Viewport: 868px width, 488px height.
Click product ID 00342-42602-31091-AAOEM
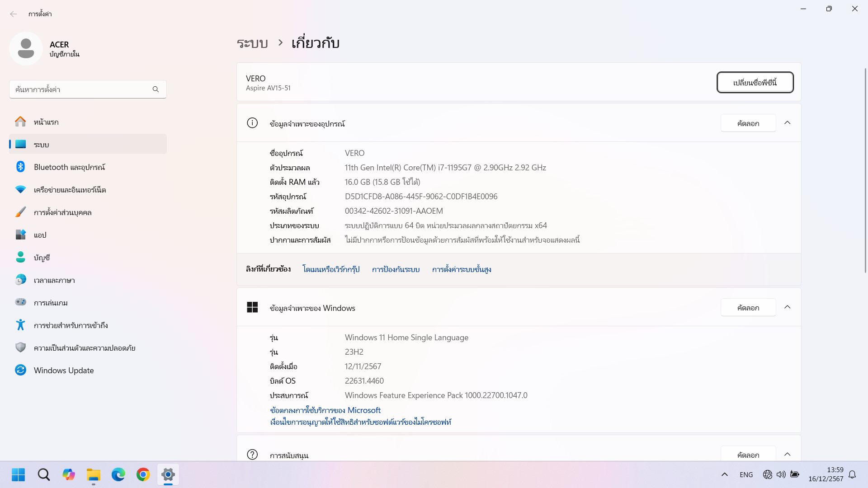click(x=394, y=211)
